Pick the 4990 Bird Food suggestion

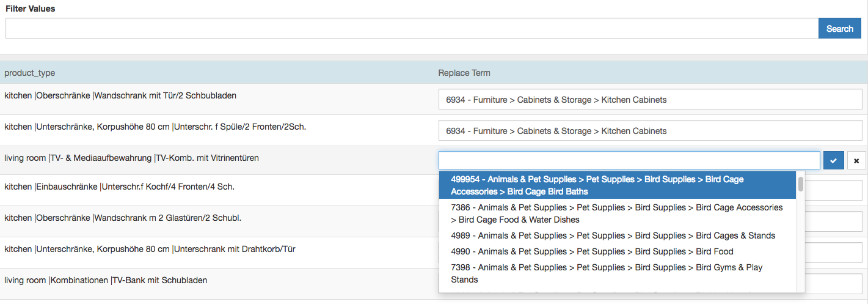(x=592, y=251)
